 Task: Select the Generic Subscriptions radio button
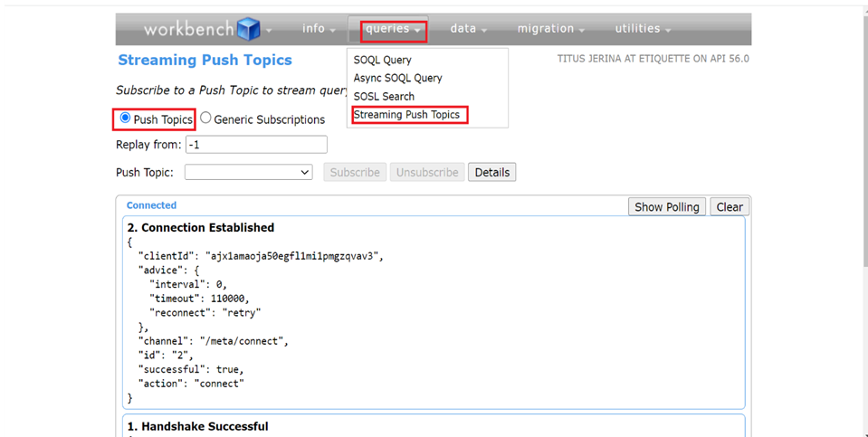(x=206, y=118)
